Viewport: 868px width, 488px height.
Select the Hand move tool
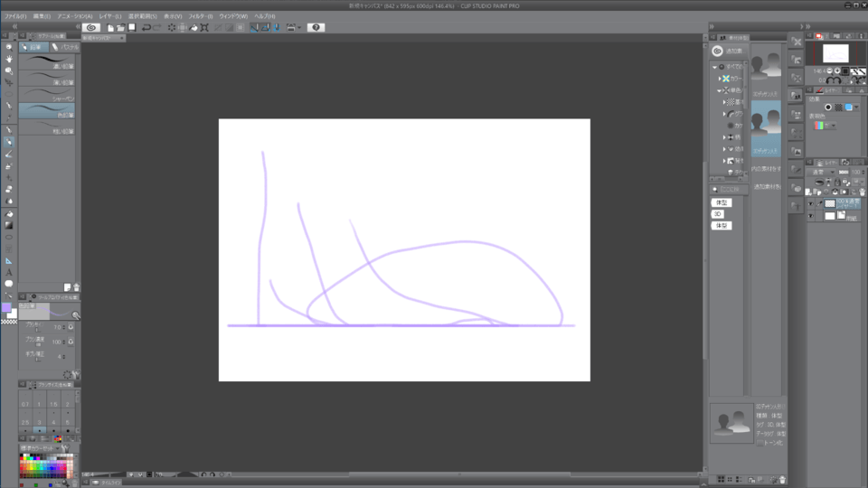(9, 59)
